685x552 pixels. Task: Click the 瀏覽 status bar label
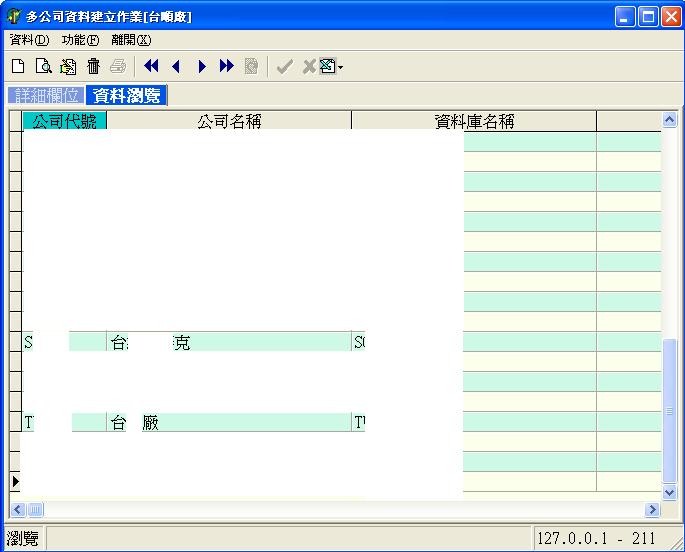click(x=23, y=538)
